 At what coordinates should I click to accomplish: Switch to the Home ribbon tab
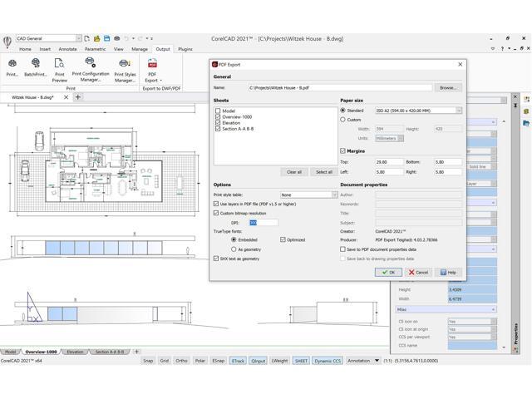tap(25, 49)
